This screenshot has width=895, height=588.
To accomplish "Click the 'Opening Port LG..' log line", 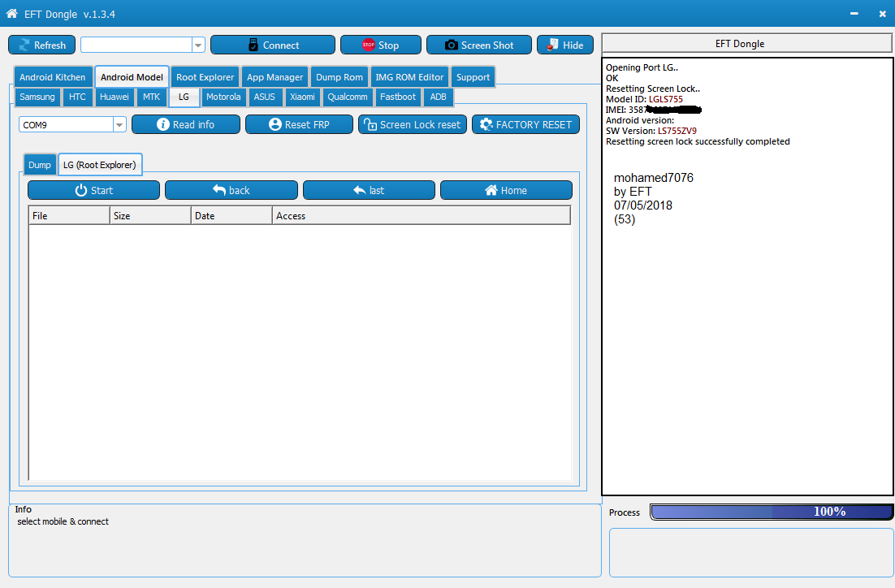I will coord(642,67).
